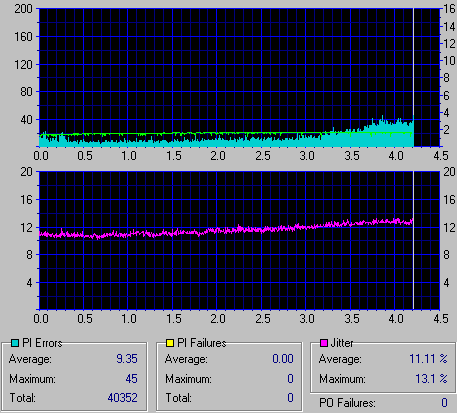Select the PI Errors maximum value 45
The height and width of the screenshot is (413, 457).
pyautogui.click(x=131, y=379)
